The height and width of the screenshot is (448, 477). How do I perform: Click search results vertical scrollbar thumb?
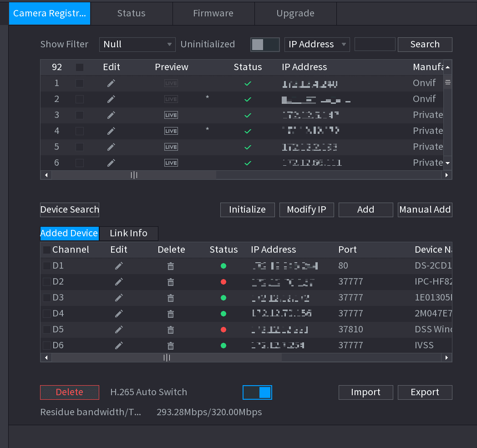tap(447, 82)
